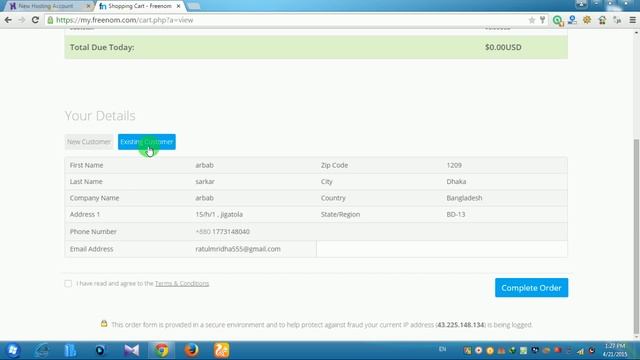Open the blue library taskbar icon
Image resolution: width=640 pixels, height=360 pixels.
[70, 350]
